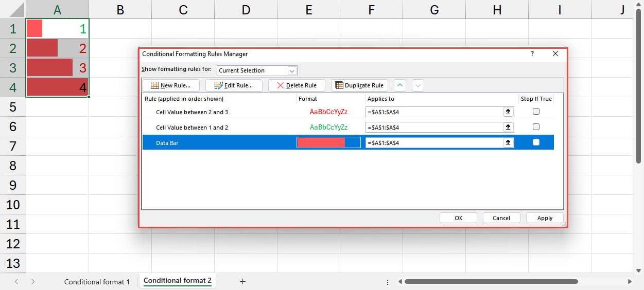The width and height of the screenshot is (644, 290).
Task: Click the Apply button
Action: coord(545,218)
